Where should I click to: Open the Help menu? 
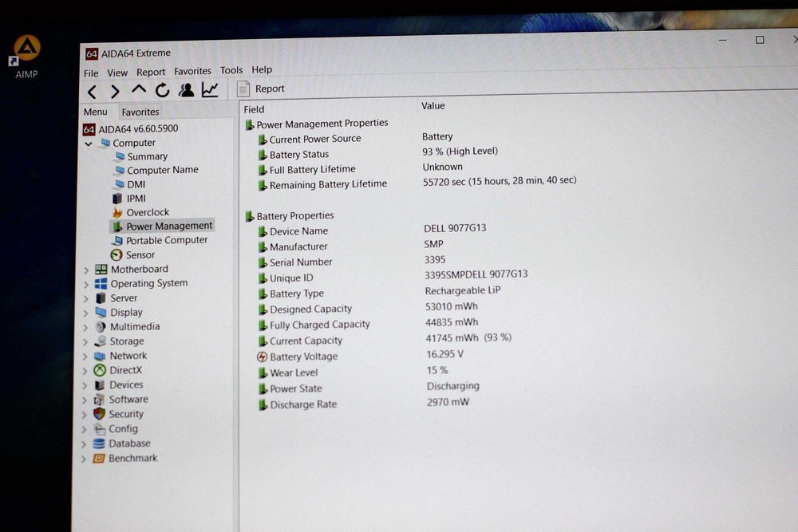pyautogui.click(x=262, y=69)
